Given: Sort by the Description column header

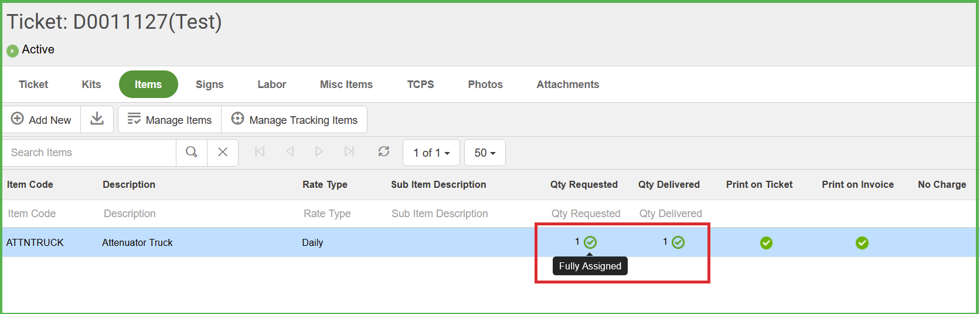Looking at the screenshot, I should [129, 184].
